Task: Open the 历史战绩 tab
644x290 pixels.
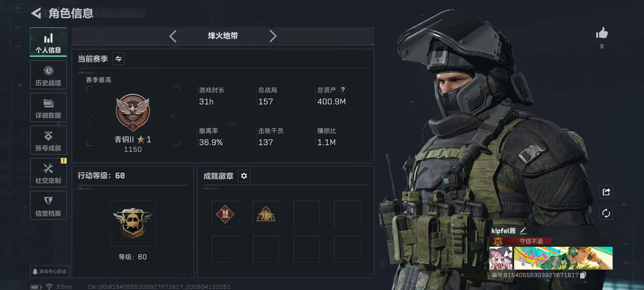Action: pyautogui.click(x=48, y=75)
